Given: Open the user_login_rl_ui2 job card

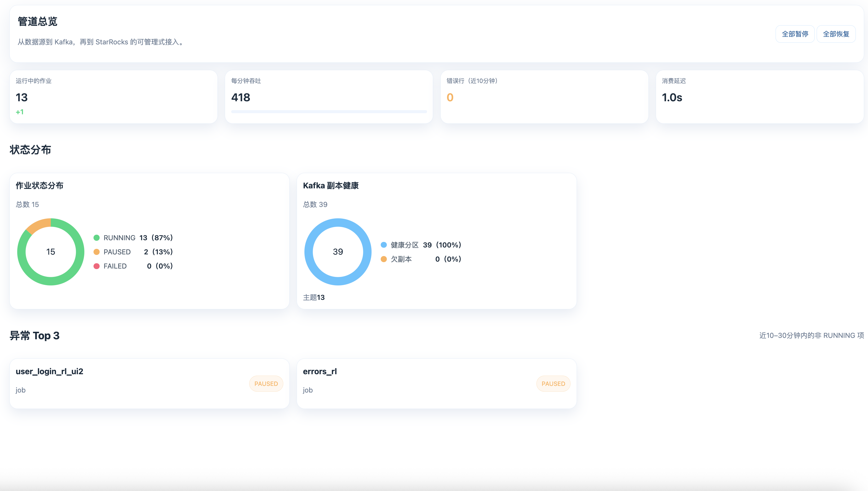Looking at the screenshot, I should tap(135, 383).
